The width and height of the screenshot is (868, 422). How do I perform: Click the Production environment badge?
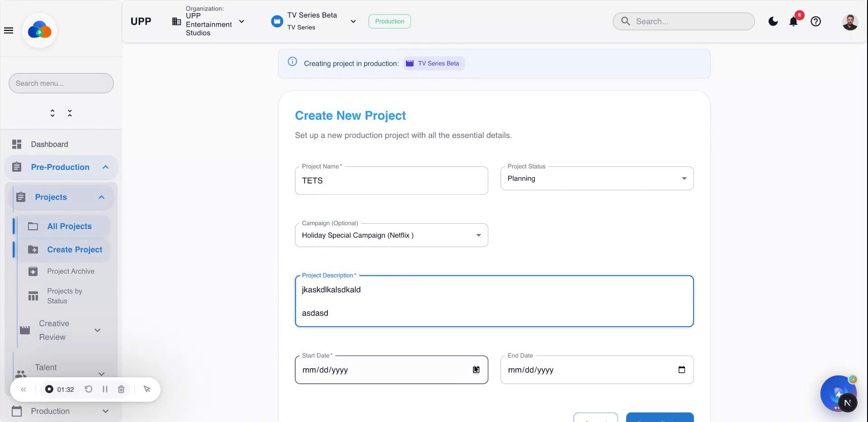389,21
